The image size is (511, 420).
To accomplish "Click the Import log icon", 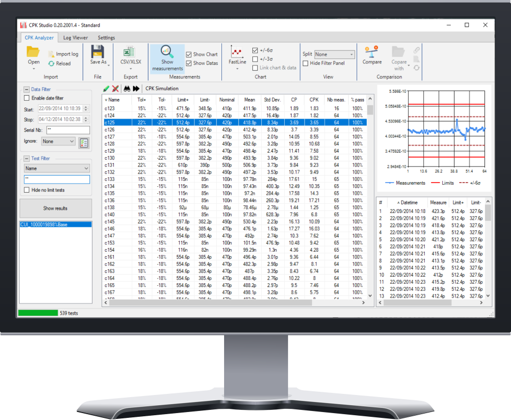I will click(51, 54).
